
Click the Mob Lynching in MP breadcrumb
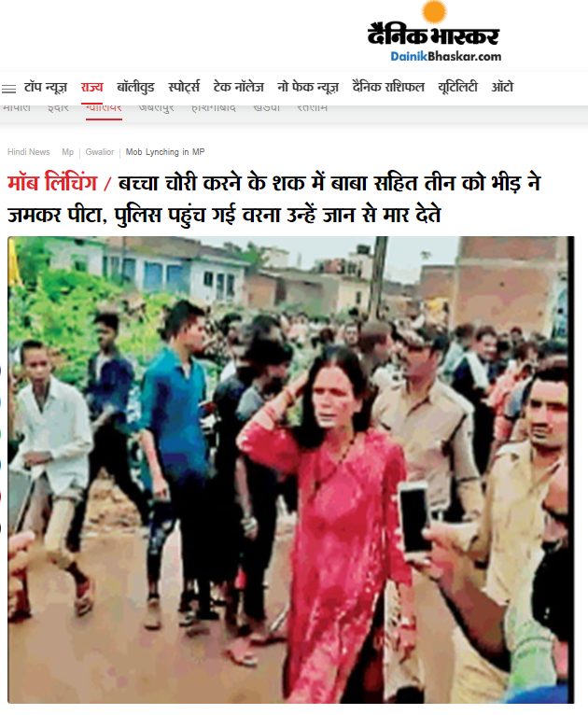[165, 152]
